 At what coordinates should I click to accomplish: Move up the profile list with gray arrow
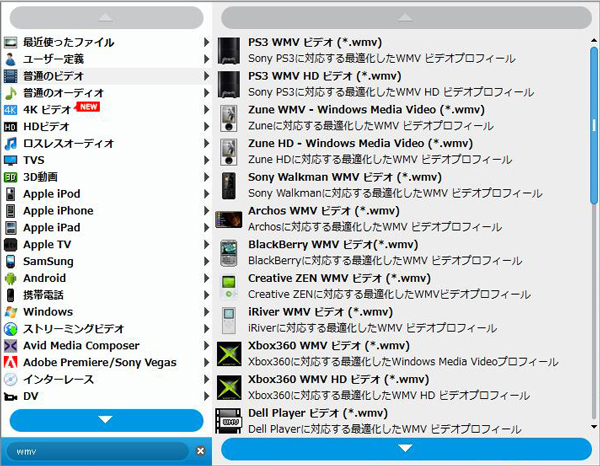[x=406, y=18]
